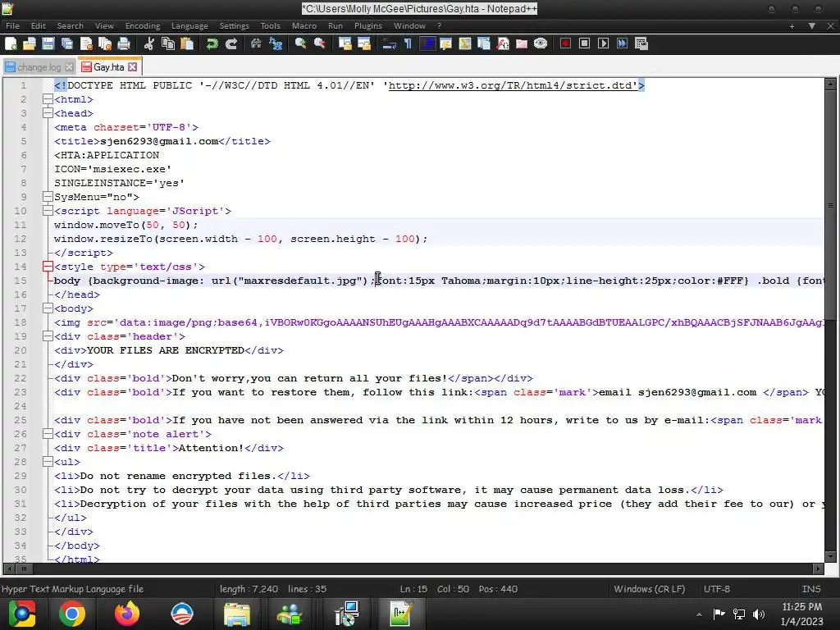Click the horizontal scrollbar right arrow

coord(818,568)
